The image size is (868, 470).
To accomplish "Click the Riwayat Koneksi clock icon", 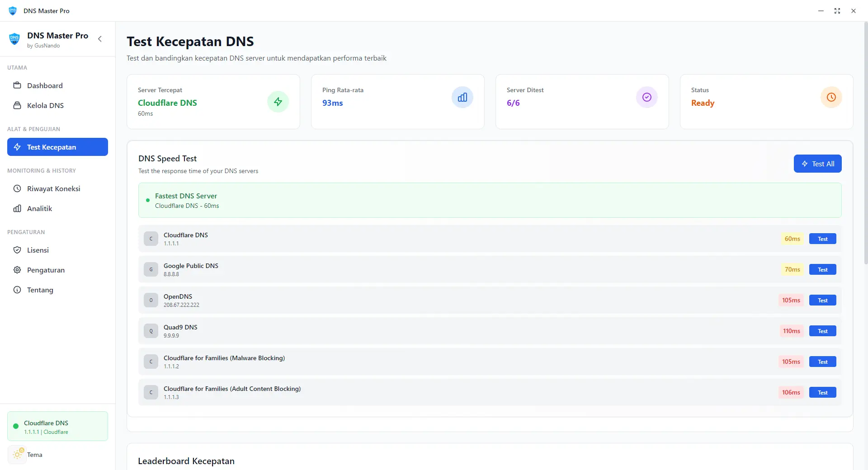I will pos(17,188).
